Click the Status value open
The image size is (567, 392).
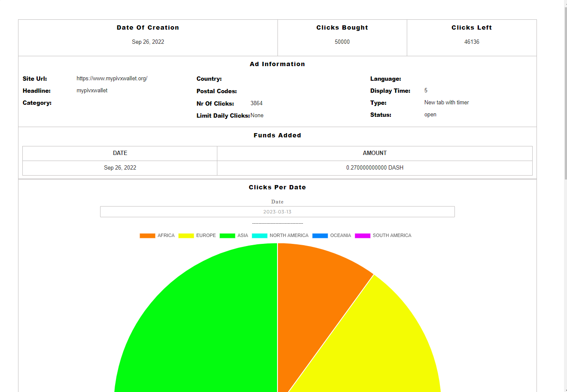tap(430, 115)
